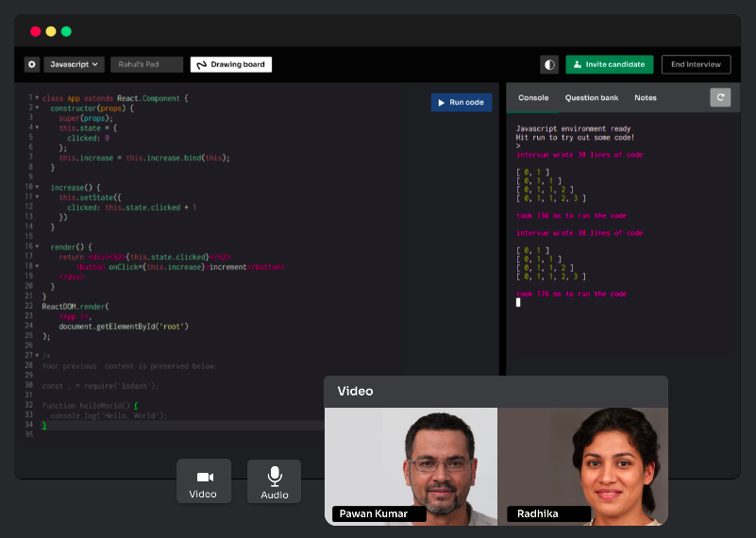The height and width of the screenshot is (538, 756).
Task: Click the green maximize window dot
Action: click(66, 31)
